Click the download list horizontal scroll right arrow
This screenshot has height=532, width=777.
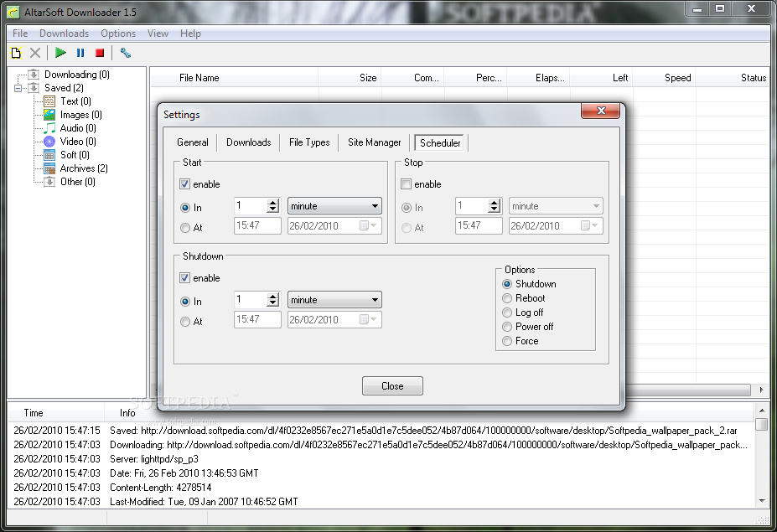click(761, 390)
